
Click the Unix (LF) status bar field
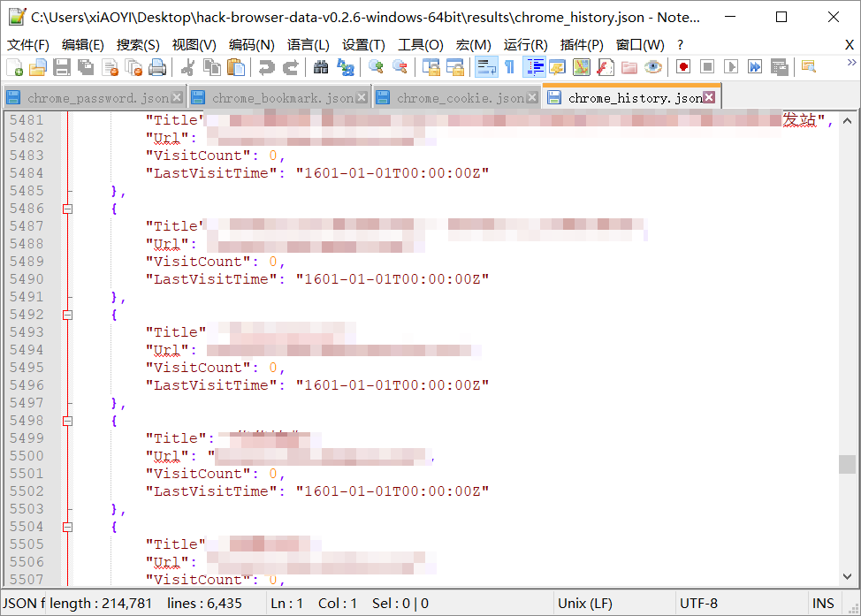(x=614, y=604)
